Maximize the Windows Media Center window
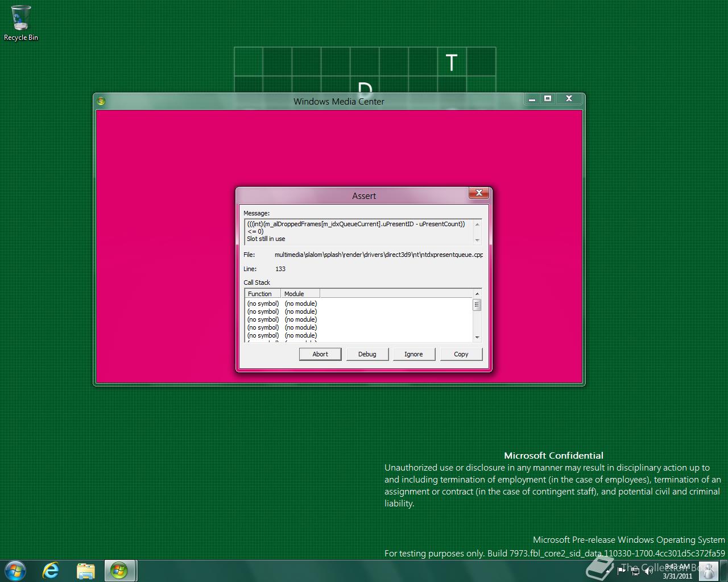Image resolution: width=728 pixels, height=582 pixels. [548, 99]
